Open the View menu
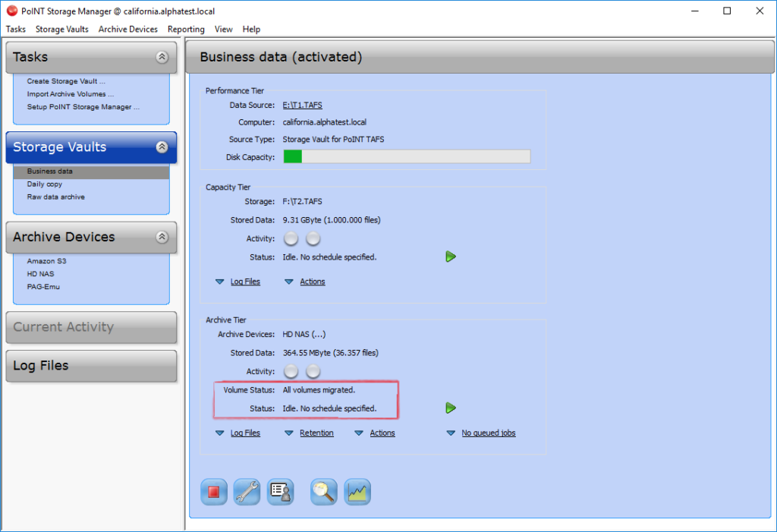This screenshot has width=777, height=532. [224, 30]
